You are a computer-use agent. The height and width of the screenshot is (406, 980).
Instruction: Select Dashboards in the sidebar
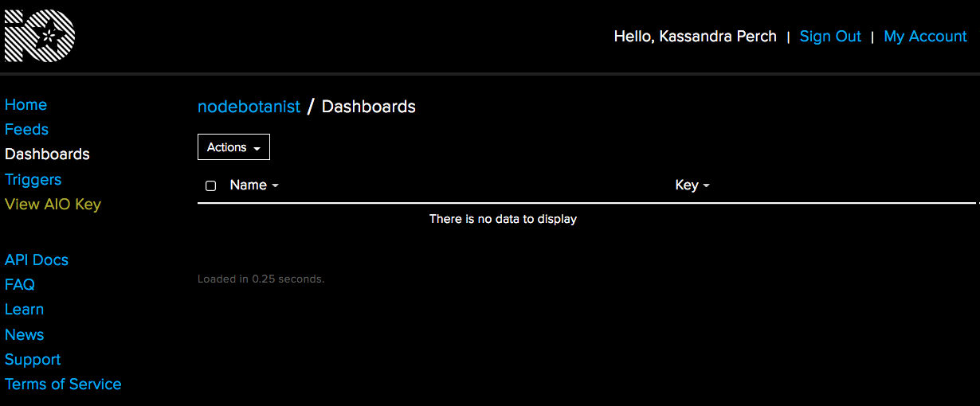point(47,154)
